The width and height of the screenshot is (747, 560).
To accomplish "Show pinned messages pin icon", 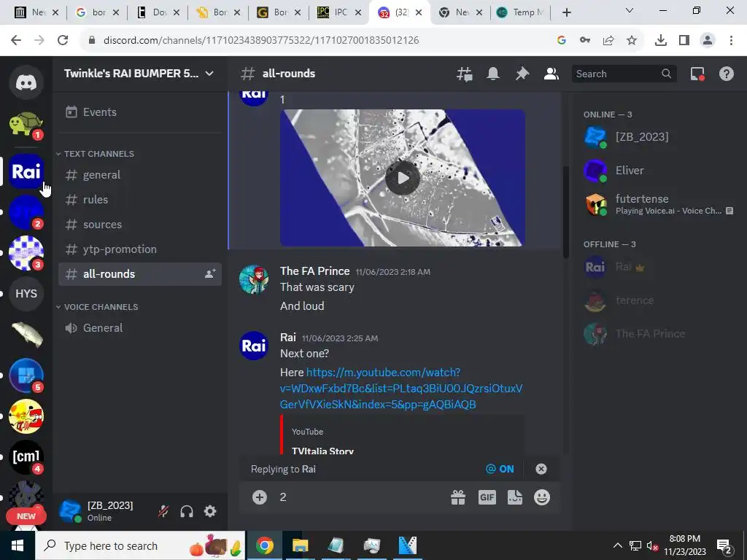I will click(x=522, y=74).
